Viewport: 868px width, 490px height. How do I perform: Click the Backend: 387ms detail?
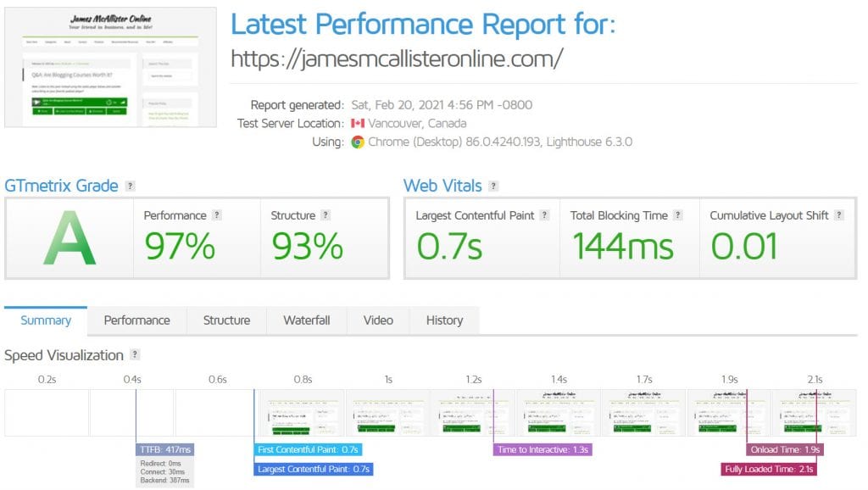coord(165,481)
